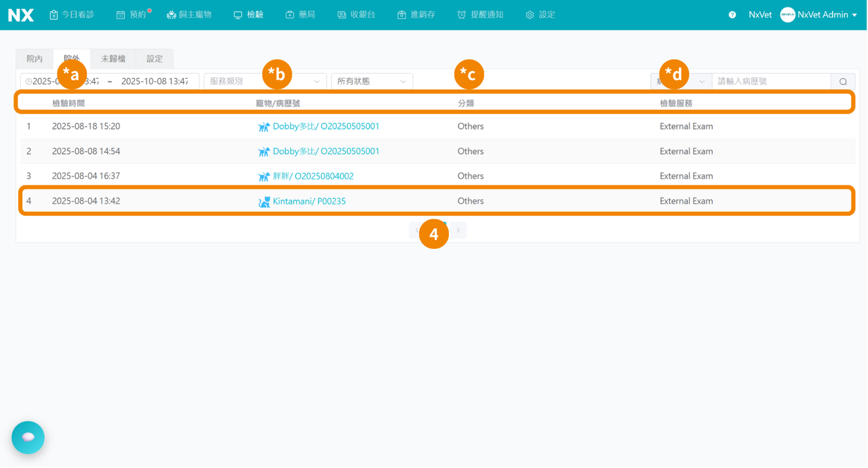Click the magnifier search button

(843, 81)
